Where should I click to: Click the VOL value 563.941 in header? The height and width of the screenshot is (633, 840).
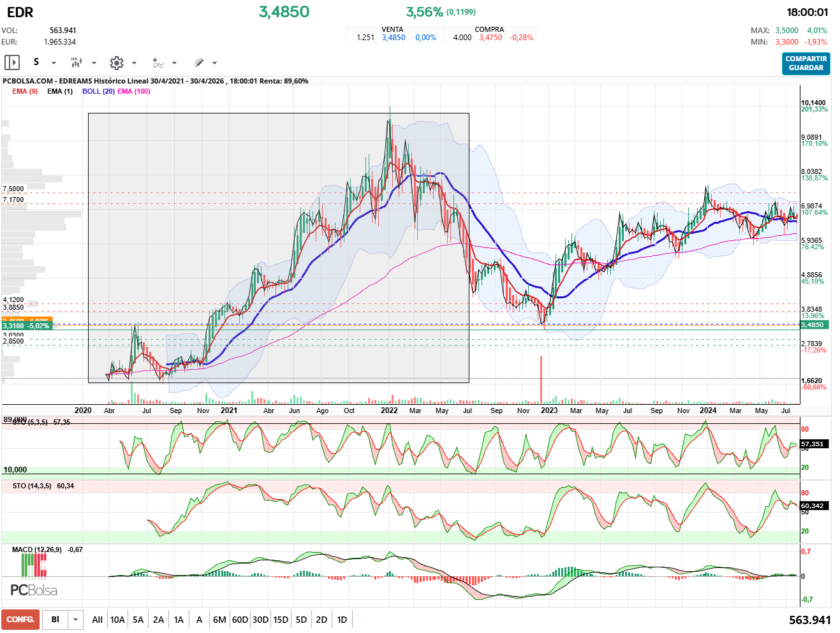[63, 31]
